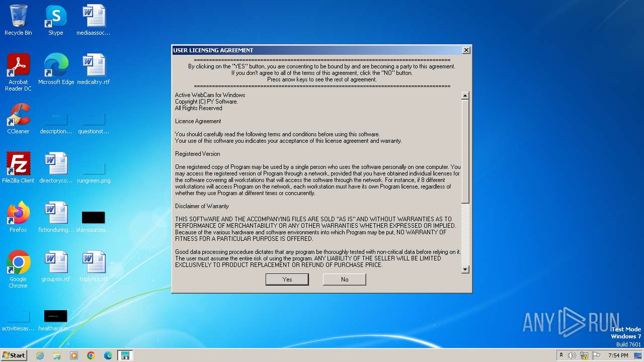Image resolution: width=644 pixels, height=362 pixels.
Task: Open Action Center flag icon
Action: [x=596, y=355]
